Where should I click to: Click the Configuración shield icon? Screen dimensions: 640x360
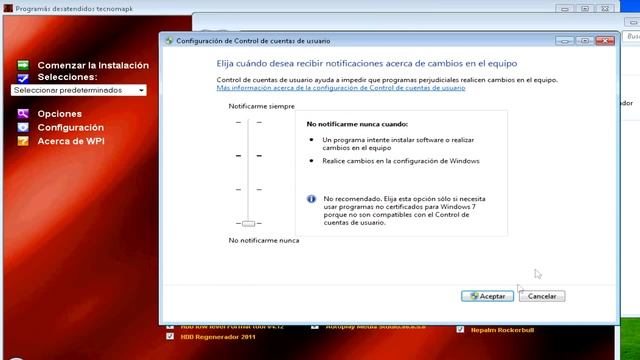(x=23, y=127)
